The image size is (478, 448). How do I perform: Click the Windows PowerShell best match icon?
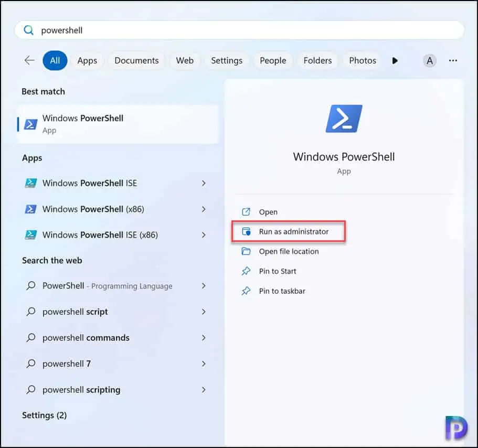30,124
